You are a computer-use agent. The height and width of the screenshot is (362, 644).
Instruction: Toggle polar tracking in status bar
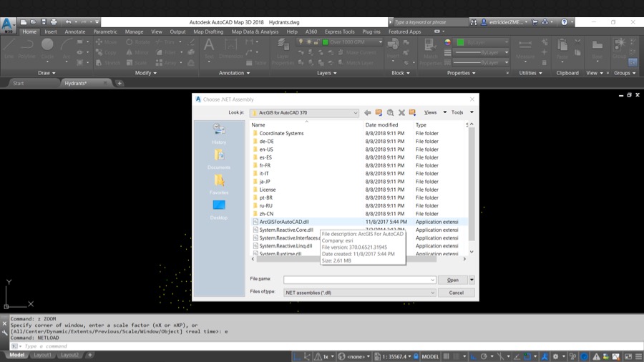[x=484, y=356]
